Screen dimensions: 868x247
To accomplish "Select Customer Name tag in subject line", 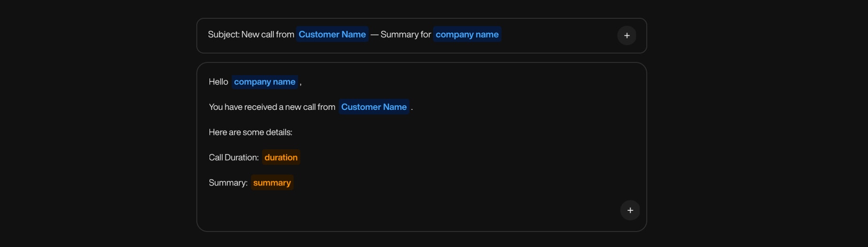I will click(332, 34).
